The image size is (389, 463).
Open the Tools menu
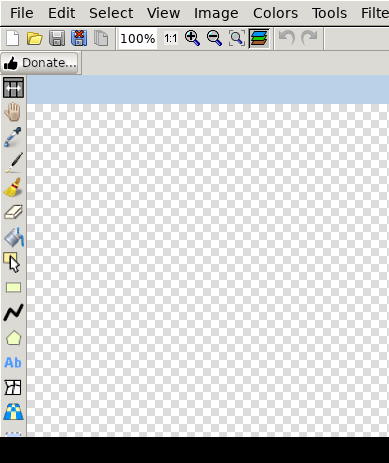tap(329, 13)
